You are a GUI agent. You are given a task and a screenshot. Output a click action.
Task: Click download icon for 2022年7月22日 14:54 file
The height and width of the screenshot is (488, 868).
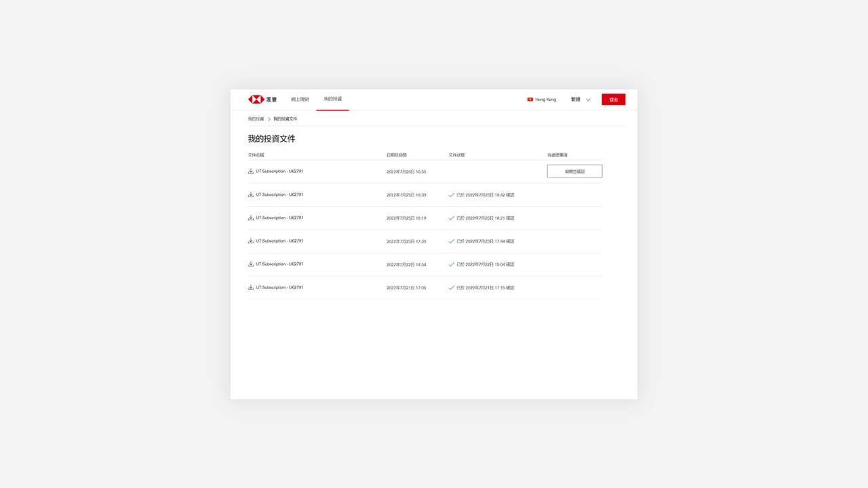point(251,264)
